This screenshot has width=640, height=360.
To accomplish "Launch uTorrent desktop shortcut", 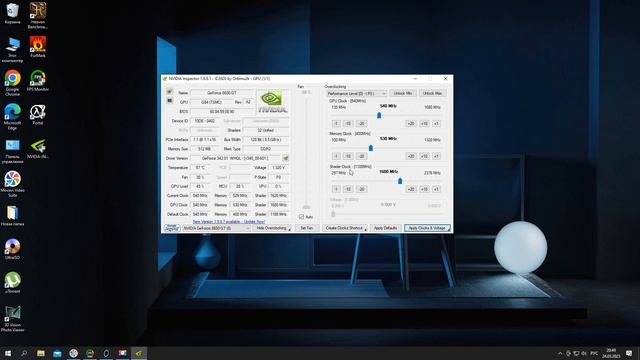I will [12, 282].
